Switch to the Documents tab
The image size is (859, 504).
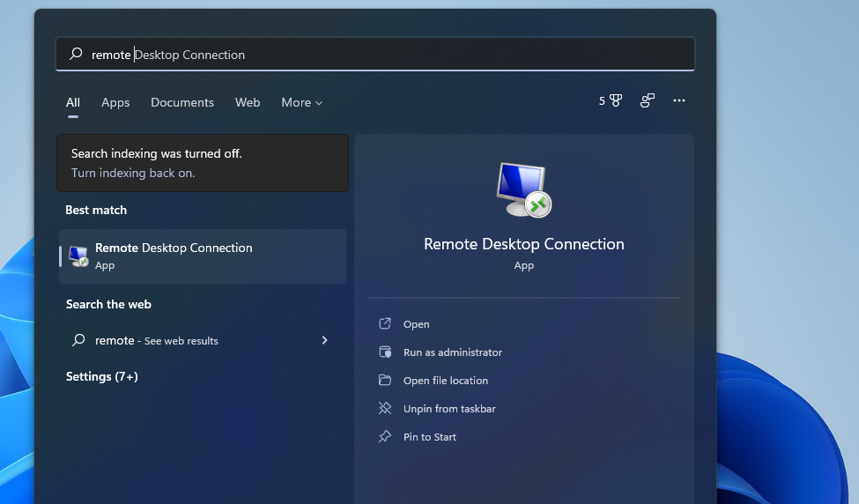(x=182, y=103)
